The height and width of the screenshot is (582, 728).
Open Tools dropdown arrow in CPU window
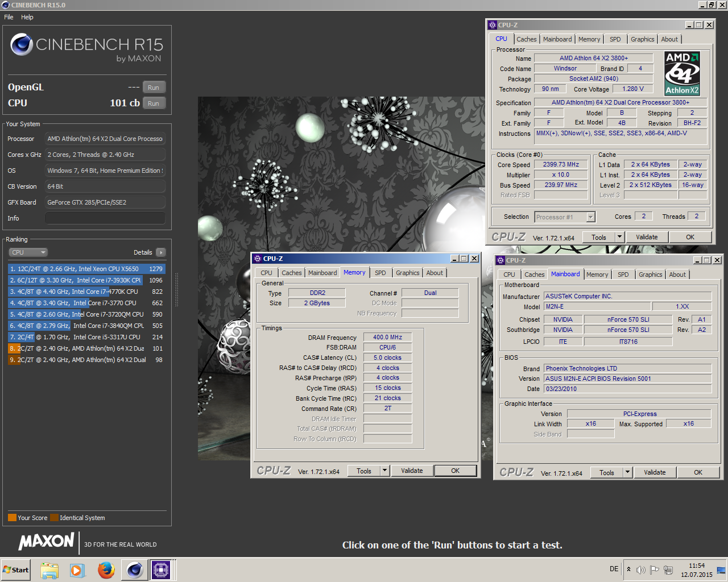coord(620,238)
